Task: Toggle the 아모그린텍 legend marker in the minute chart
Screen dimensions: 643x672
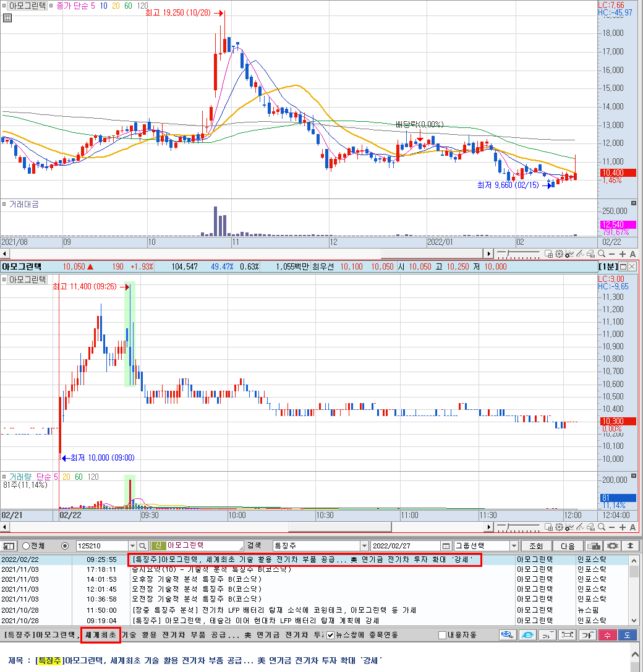Action: click(4, 279)
